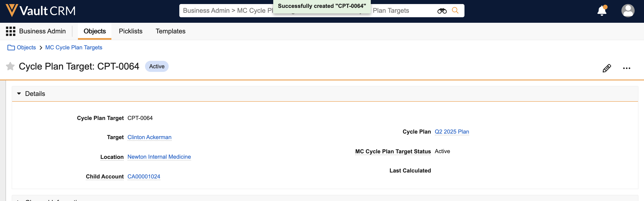Screen dimensions: 644x201
Task: Click the binoculars advanced search icon
Action: click(442, 11)
